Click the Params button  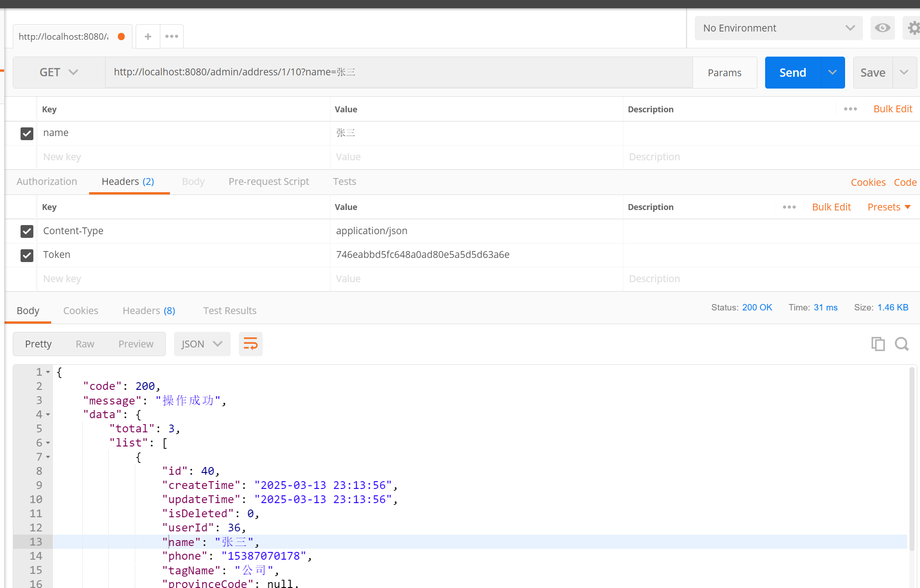[x=724, y=72]
